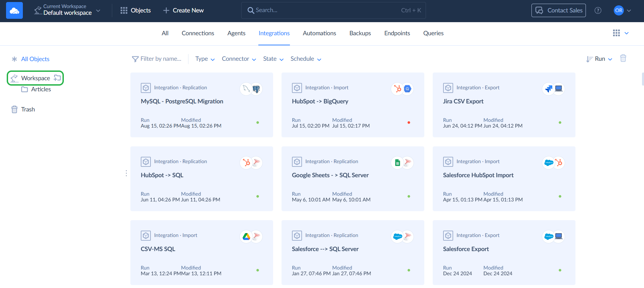The width and height of the screenshot is (644, 288).
Task: Open the help question mark icon
Action: [x=598, y=10]
